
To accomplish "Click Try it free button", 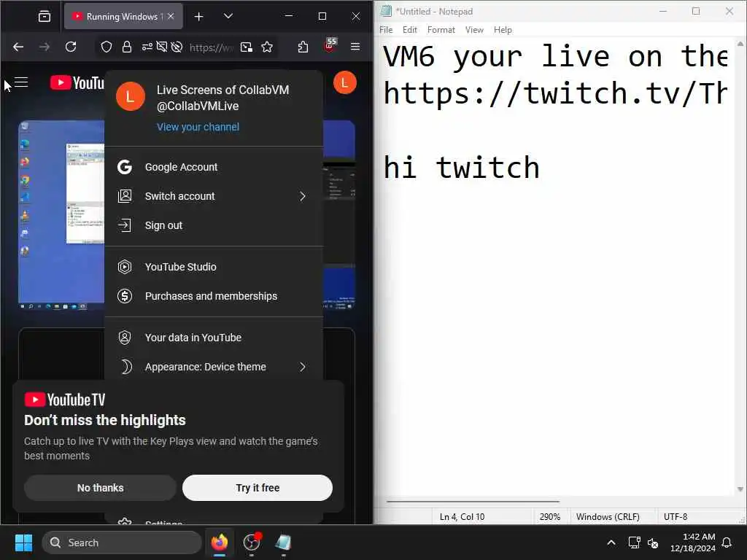I will tap(258, 488).
